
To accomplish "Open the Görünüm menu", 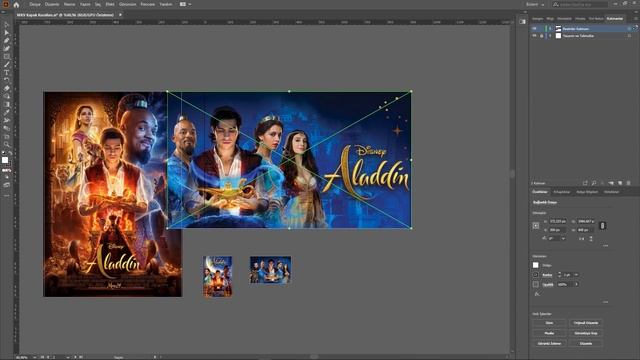I will [128, 4].
